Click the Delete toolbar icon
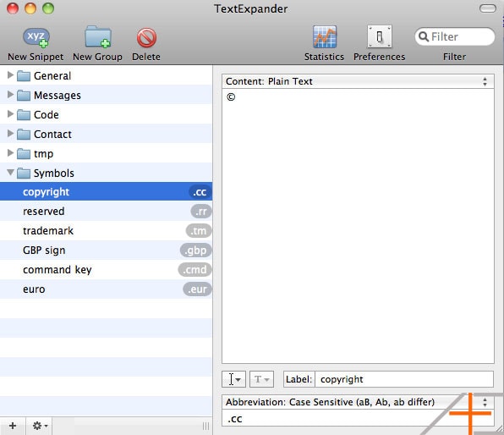Screen dimensions: 504x435 tap(146, 37)
